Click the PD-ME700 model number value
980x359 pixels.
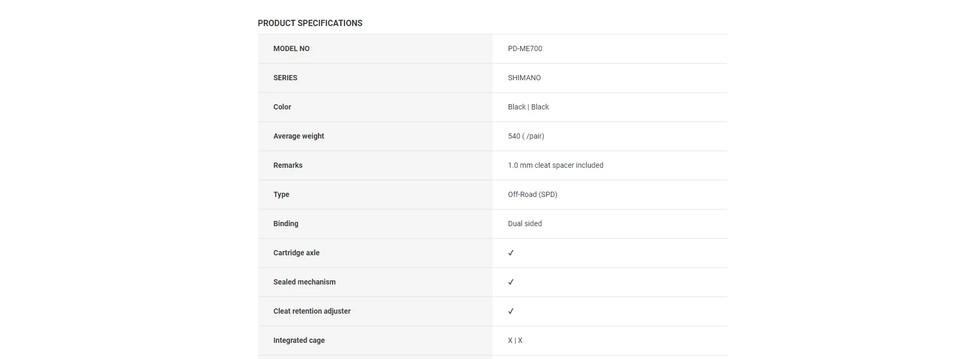pos(525,48)
